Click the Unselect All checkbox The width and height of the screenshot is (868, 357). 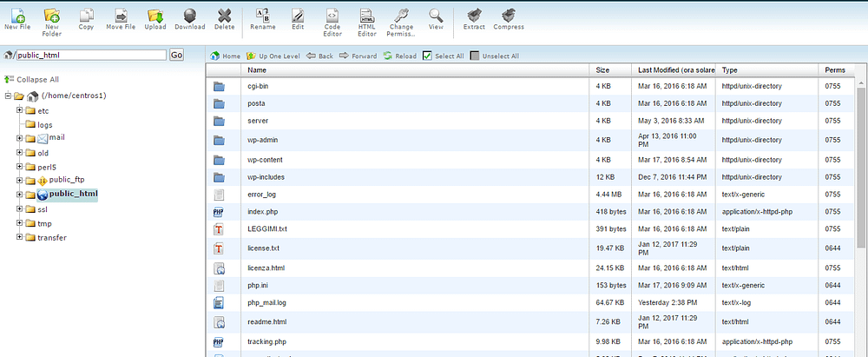coord(474,56)
